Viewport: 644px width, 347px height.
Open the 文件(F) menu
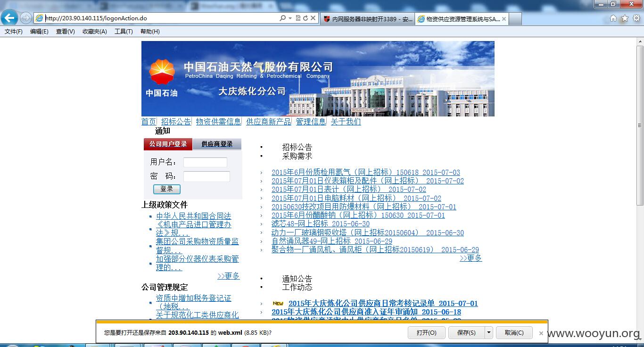[13, 32]
